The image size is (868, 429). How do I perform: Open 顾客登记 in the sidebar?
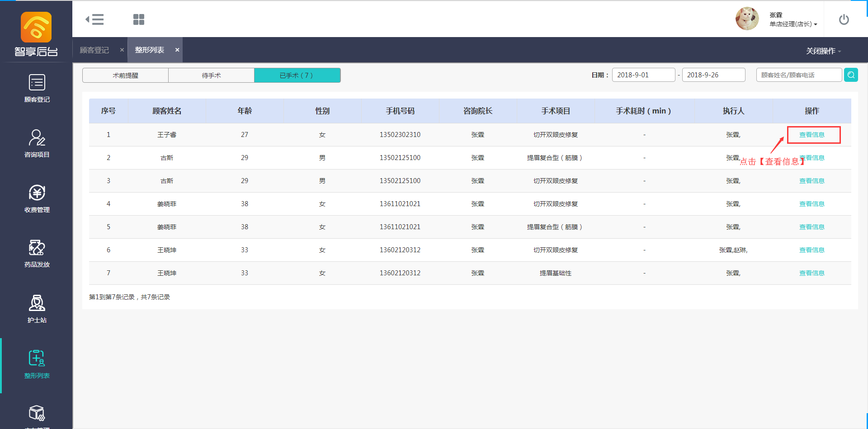[37, 88]
